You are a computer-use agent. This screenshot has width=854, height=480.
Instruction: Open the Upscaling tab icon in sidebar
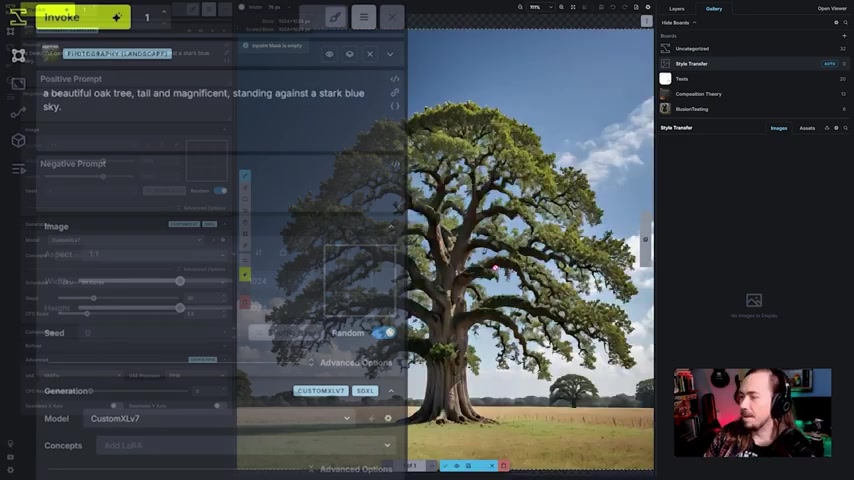pyautogui.click(x=18, y=84)
